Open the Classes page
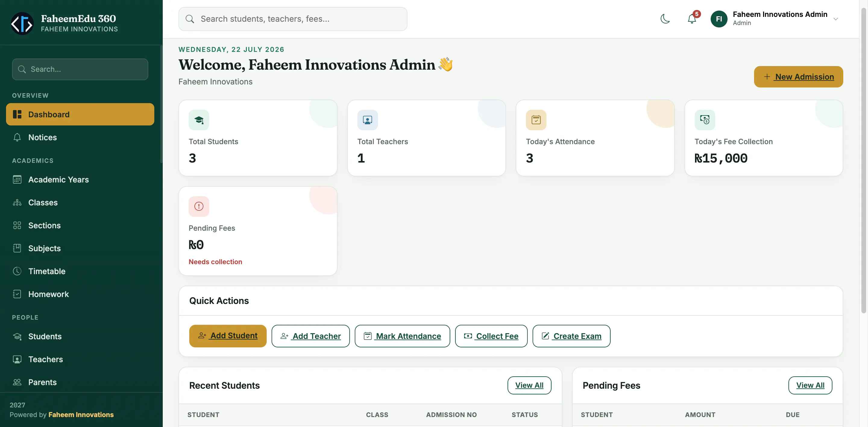Image resolution: width=868 pixels, height=427 pixels. [80, 203]
